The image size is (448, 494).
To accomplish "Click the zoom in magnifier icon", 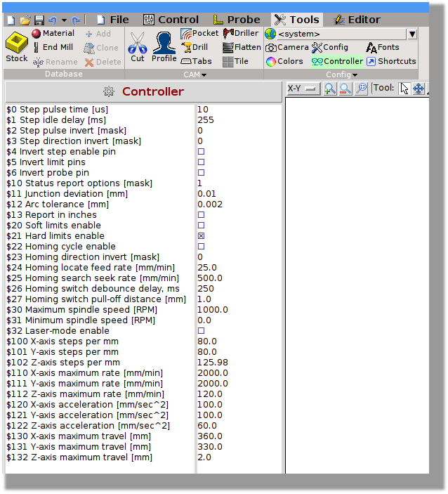I will click(329, 89).
